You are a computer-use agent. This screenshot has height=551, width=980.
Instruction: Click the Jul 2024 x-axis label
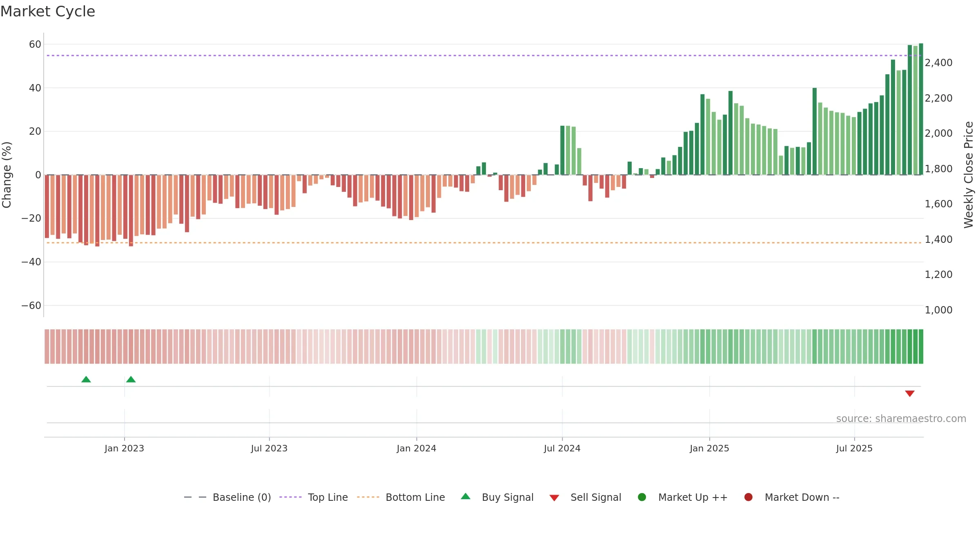[562, 449]
